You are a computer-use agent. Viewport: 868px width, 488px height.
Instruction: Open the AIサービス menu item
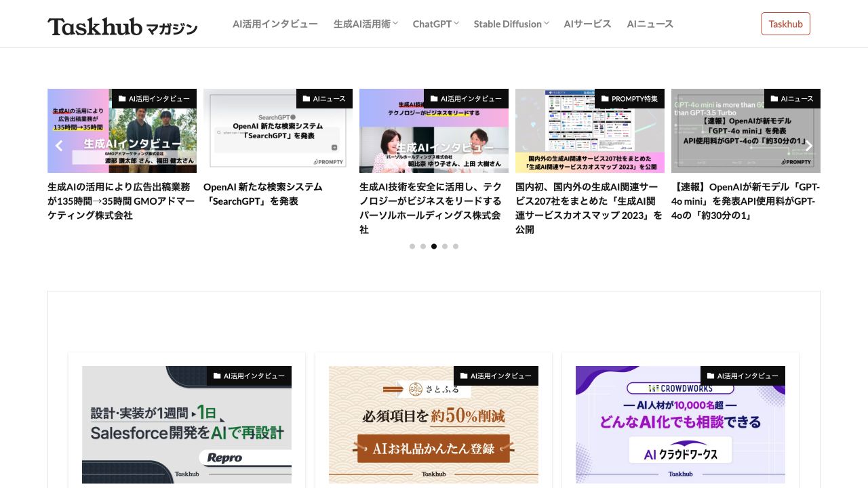587,24
